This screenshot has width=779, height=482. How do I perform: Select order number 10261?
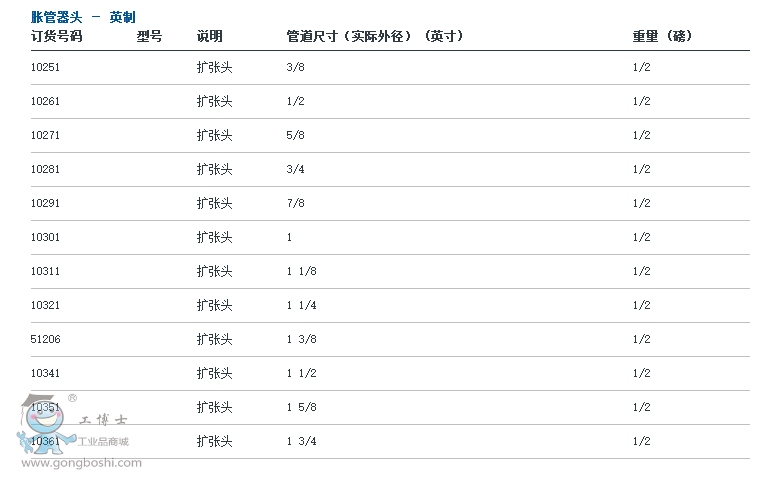click(x=46, y=101)
